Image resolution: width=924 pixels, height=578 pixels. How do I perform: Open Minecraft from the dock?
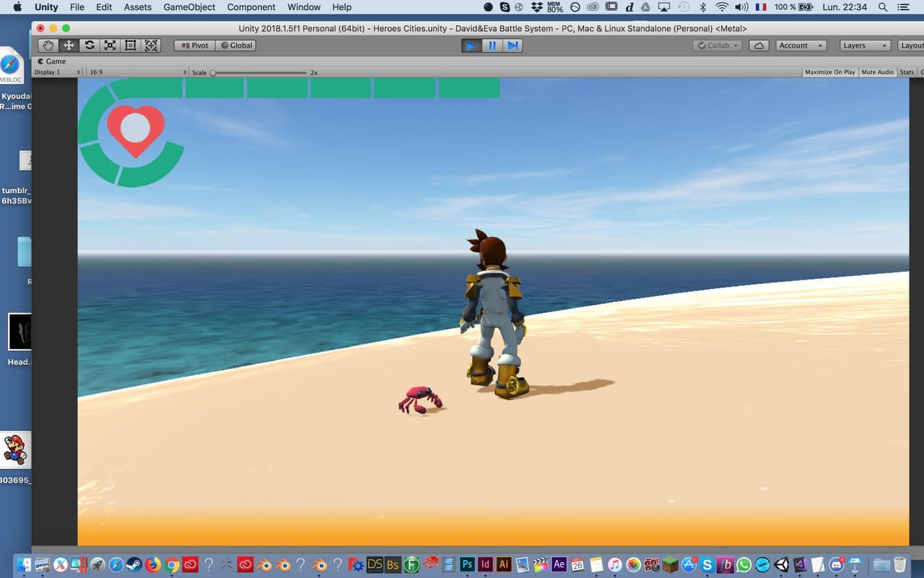[671, 564]
